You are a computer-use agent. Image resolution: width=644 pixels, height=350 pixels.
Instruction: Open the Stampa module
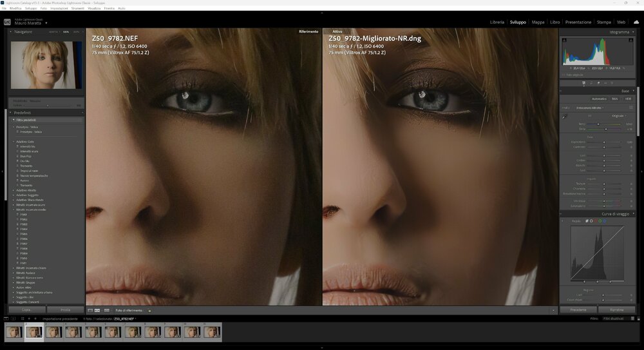604,22
